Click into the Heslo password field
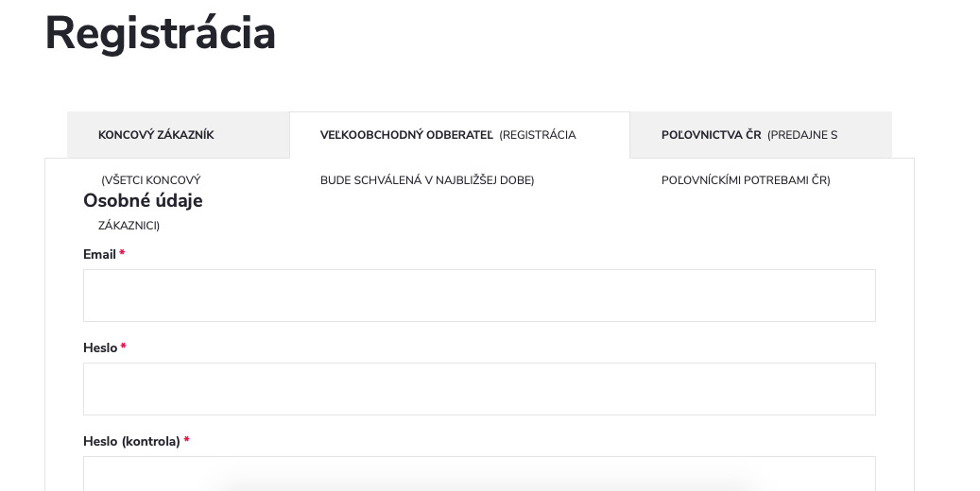Screen dimensions: 980x491 (x=479, y=389)
